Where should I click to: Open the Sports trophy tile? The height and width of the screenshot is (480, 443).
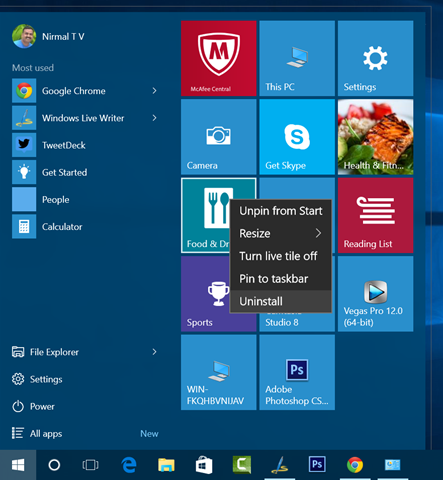tap(205, 294)
